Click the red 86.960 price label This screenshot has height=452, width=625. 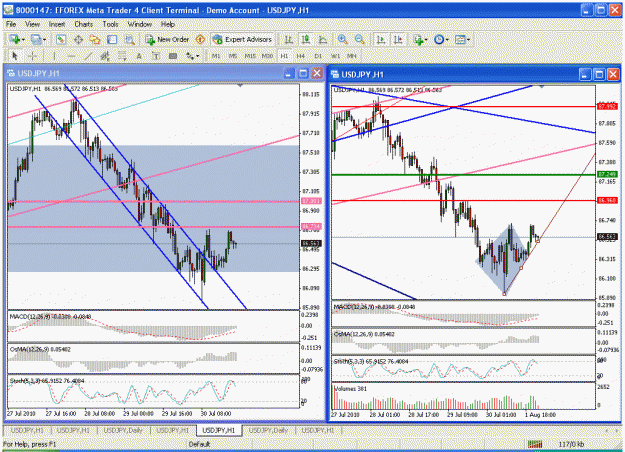pos(607,200)
